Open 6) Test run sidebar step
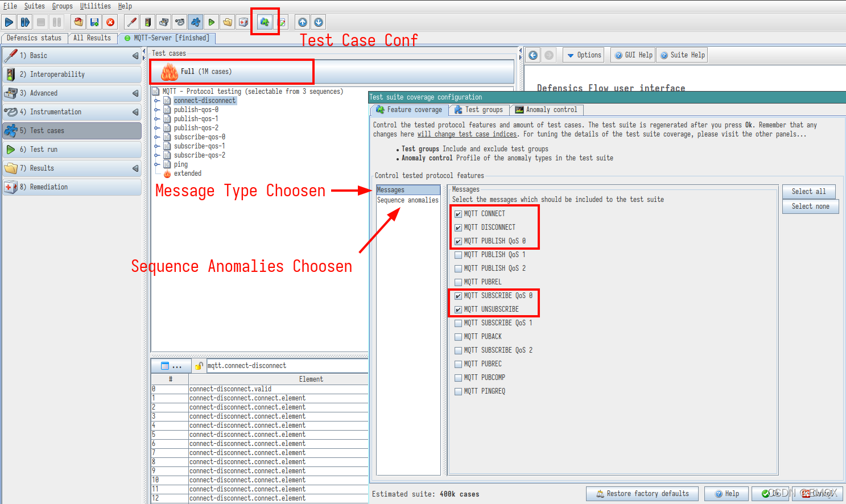Viewport: 846px width, 504px height. 72,150
